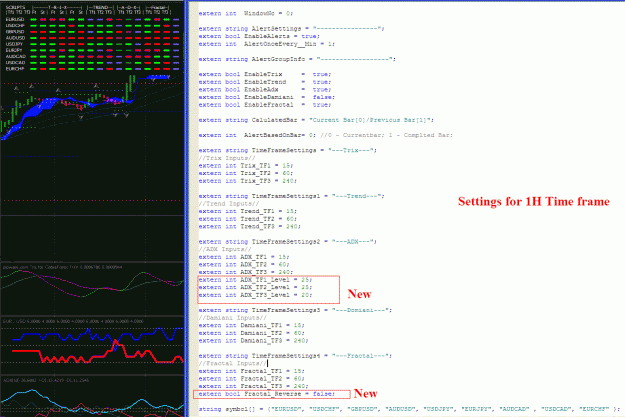Click the 'string symbol[]' array declaration line
This screenshot has width=625, height=417.
tap(409, 409)
